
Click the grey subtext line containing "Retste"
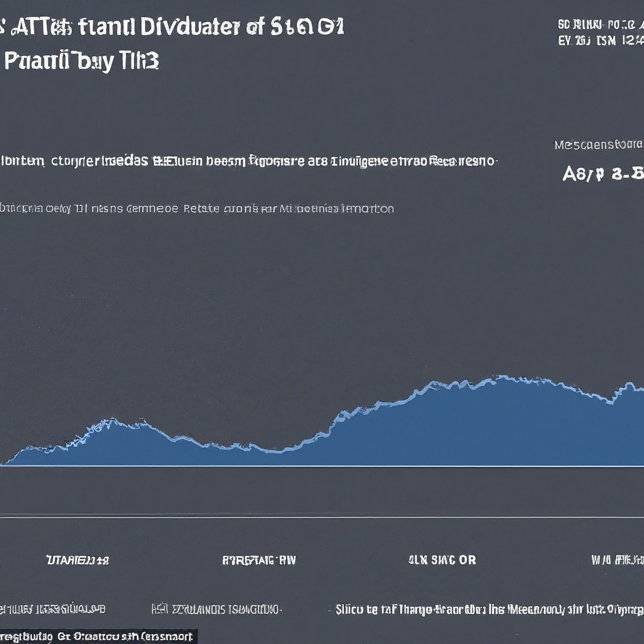click(197, 208)
